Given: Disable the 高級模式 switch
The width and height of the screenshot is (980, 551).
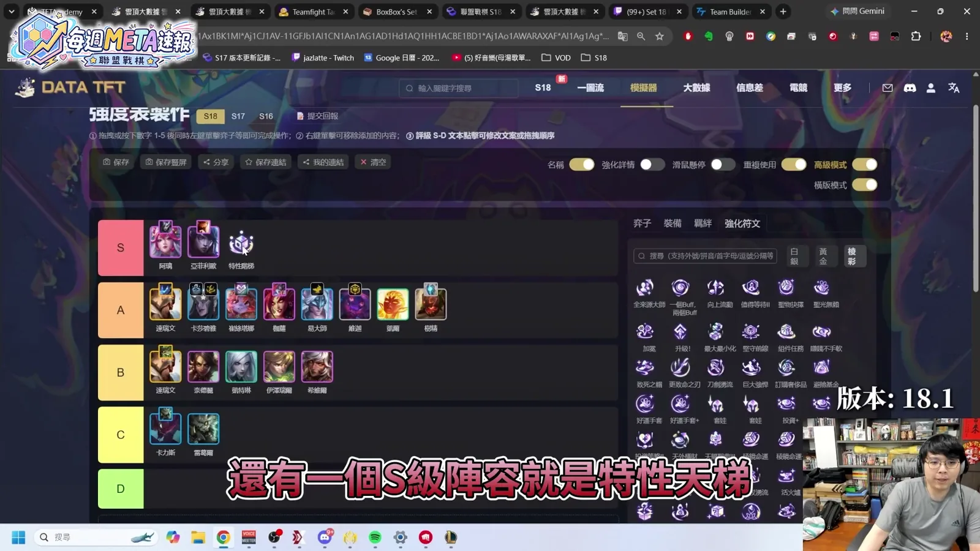Looking at the screenshot, I should coord(865,165).
